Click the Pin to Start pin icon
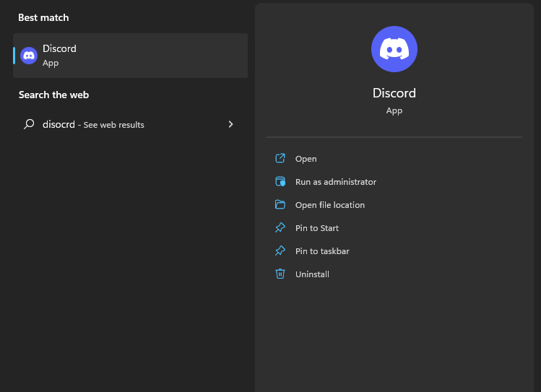 click(x=280, y=227)
